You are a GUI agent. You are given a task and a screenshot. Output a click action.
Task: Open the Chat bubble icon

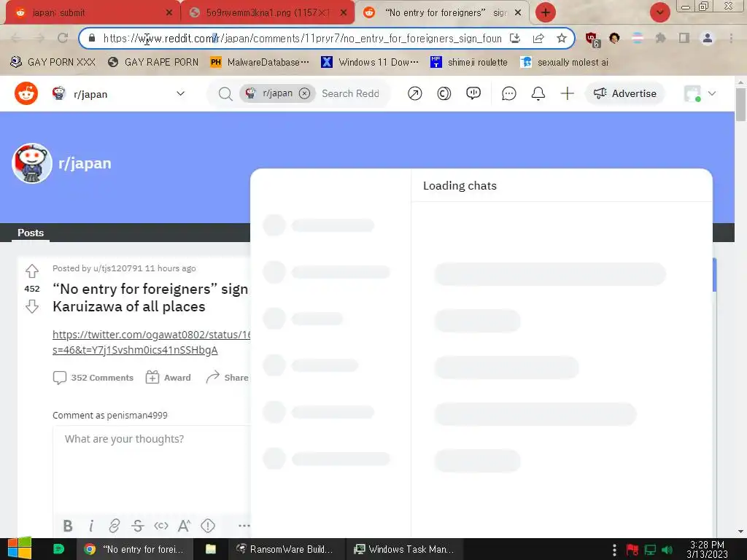point(508,93)
